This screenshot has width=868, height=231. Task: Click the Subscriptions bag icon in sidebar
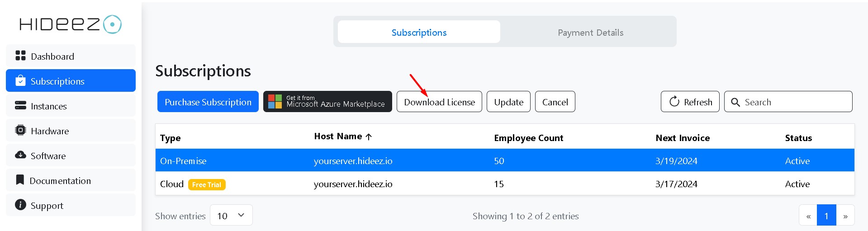pos(20,80)
